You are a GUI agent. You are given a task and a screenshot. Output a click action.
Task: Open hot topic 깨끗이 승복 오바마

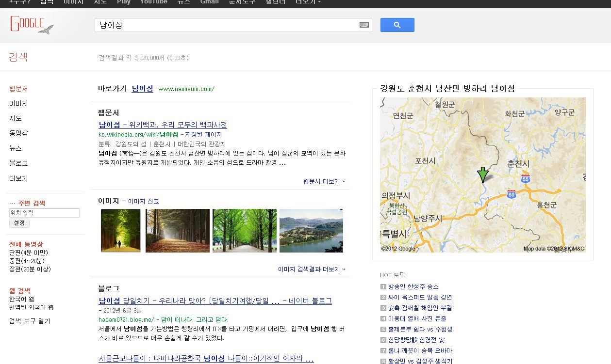tap(420, 350)
